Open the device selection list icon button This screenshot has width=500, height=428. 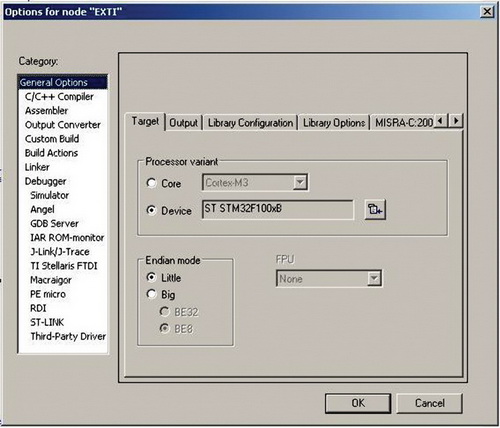point(375,210)
